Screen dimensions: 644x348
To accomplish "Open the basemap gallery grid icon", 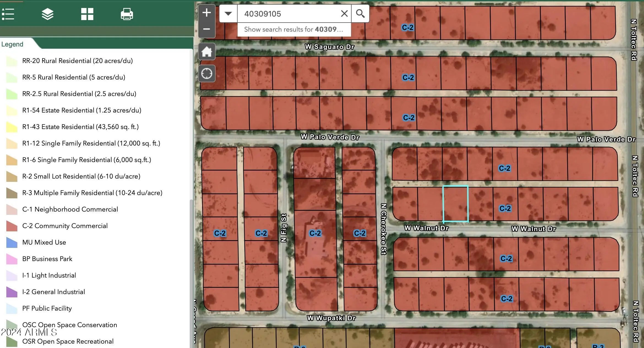I will (87, 14).
